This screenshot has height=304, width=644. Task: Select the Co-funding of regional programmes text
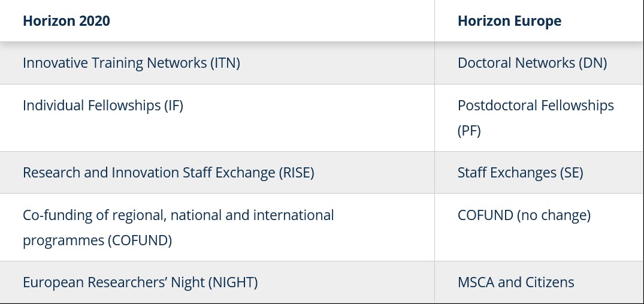coord(178,215)
